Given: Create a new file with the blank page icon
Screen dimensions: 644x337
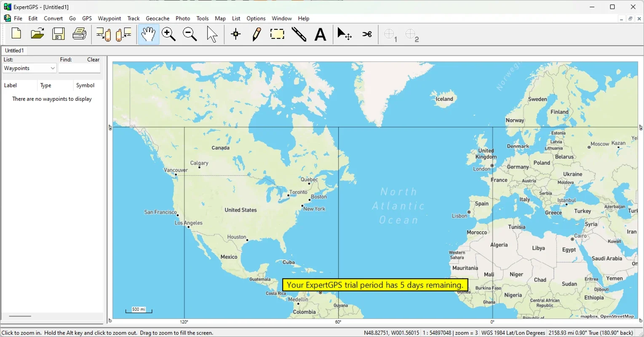Looking at the screenshot, I should point(16,34).
